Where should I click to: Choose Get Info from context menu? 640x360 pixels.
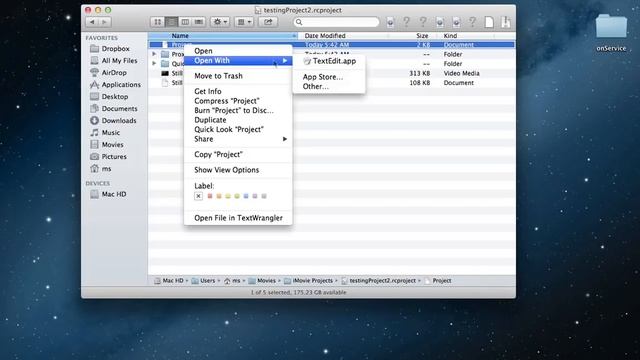[x=238, y=91]
